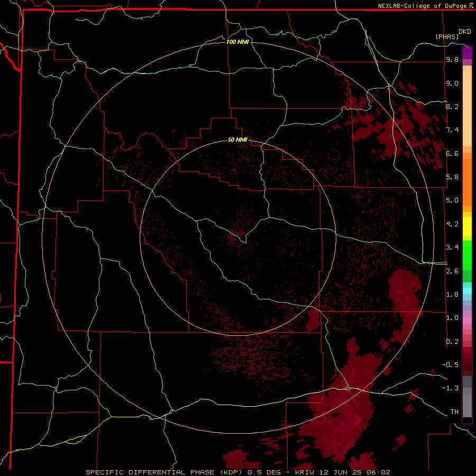This screenshot has width=476, height=476.
Task: Click the "TH" threshold label on the scale
Action: pos(454,412)
